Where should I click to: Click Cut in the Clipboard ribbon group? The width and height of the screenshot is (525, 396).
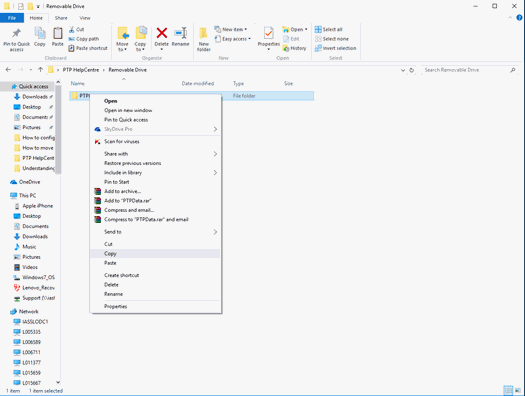77,29
